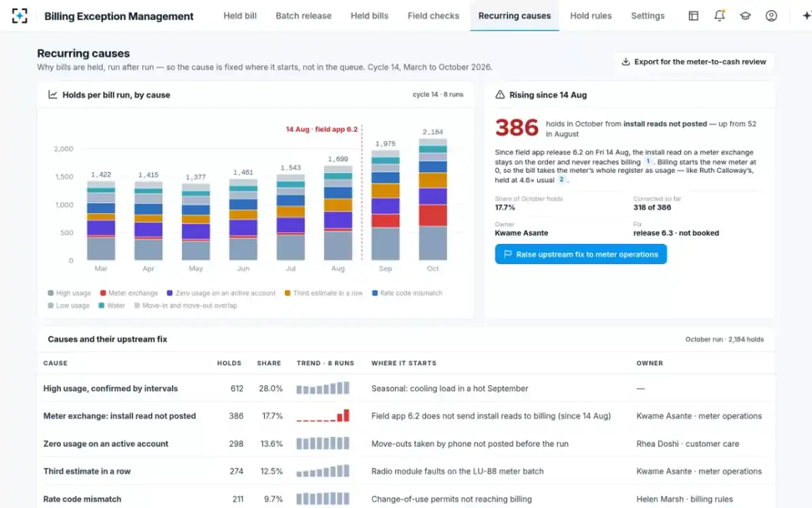Click the sparkle assistant icon
Viewport: 812px width, 508px height.
tap(806, 16)
